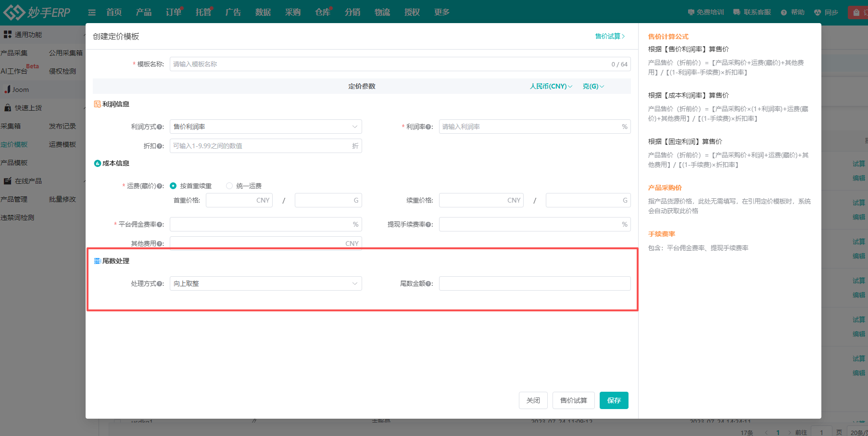The height and width of the screenshot is (436, 868).
Task: Click the 尾数金额 input field
Action: 534,283
